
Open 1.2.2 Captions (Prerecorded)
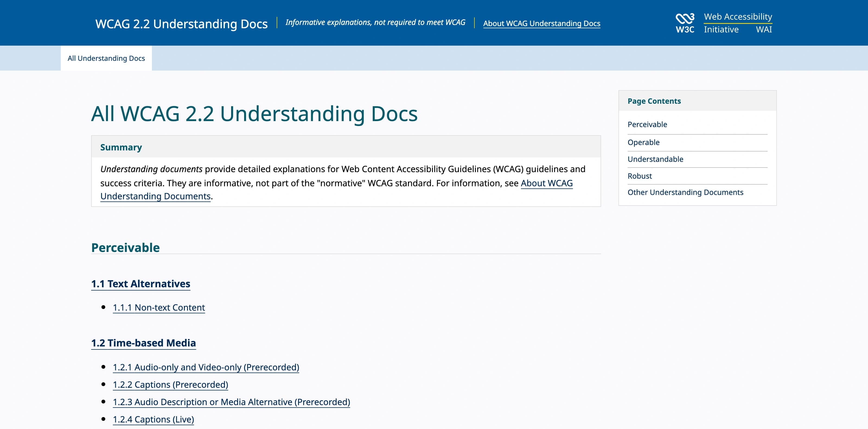click(x=170, y=385)
